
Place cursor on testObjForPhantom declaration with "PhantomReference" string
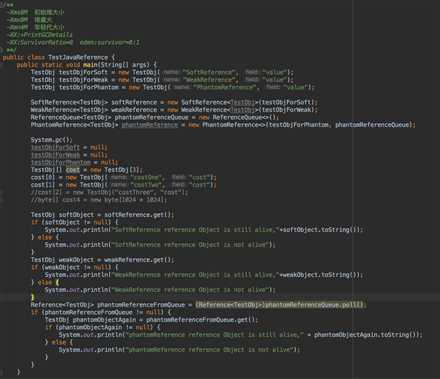[x=172, y=87]
